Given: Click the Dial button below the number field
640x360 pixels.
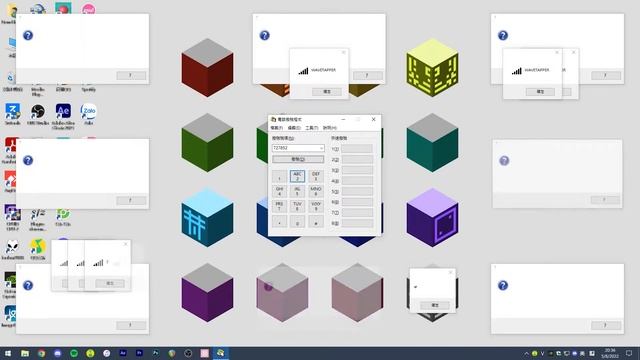Looking at the screenshot, I should click(298, 159).
